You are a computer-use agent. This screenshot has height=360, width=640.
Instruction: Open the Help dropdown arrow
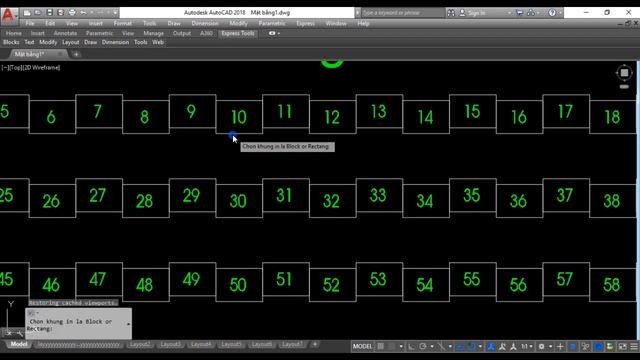[x=560, y=13]
